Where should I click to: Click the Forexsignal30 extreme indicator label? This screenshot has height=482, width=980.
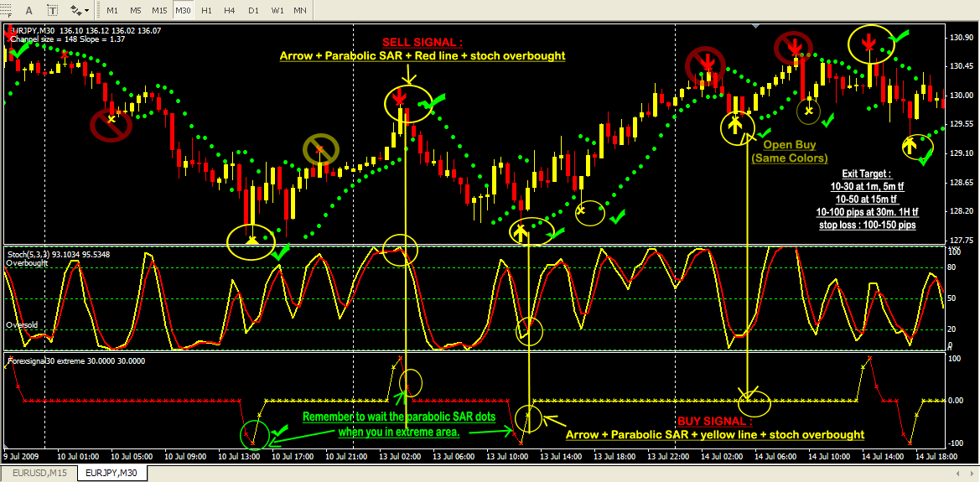click(x=75, y=361)
